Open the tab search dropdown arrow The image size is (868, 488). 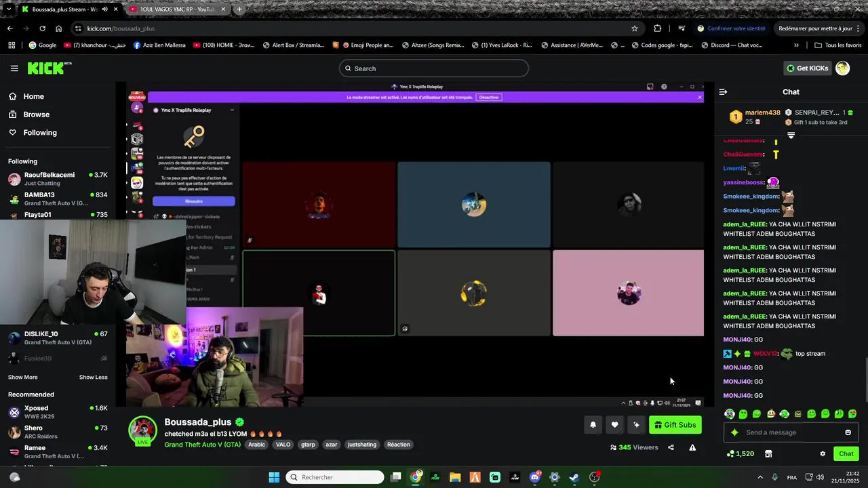[8, 9]
